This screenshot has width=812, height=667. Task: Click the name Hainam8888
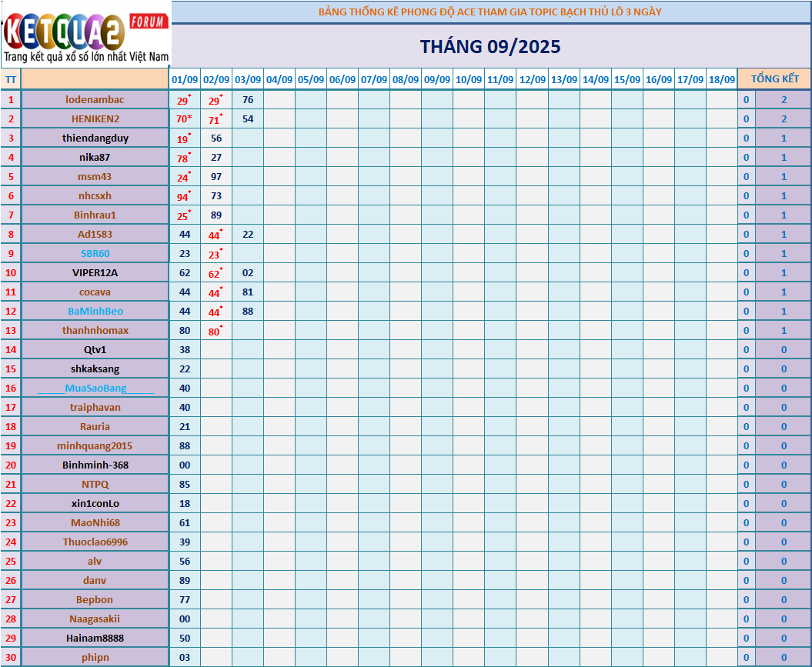coord(95,638)
